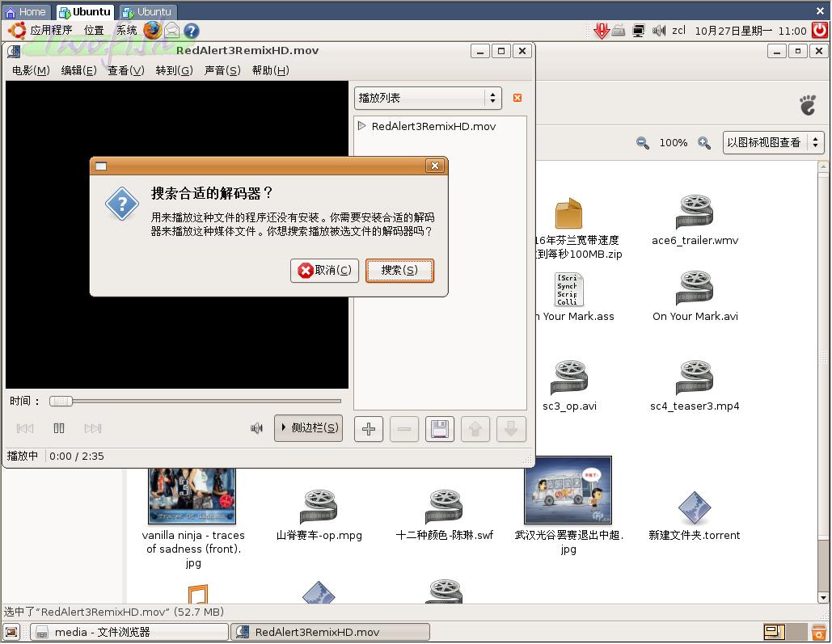Move playlist item up
The image size is (832, 644).
coord(475,428)
